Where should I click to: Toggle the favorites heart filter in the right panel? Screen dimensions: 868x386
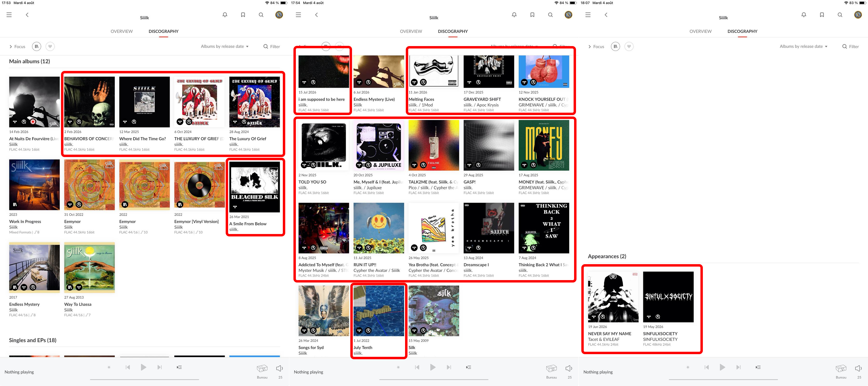click(629, 47)
